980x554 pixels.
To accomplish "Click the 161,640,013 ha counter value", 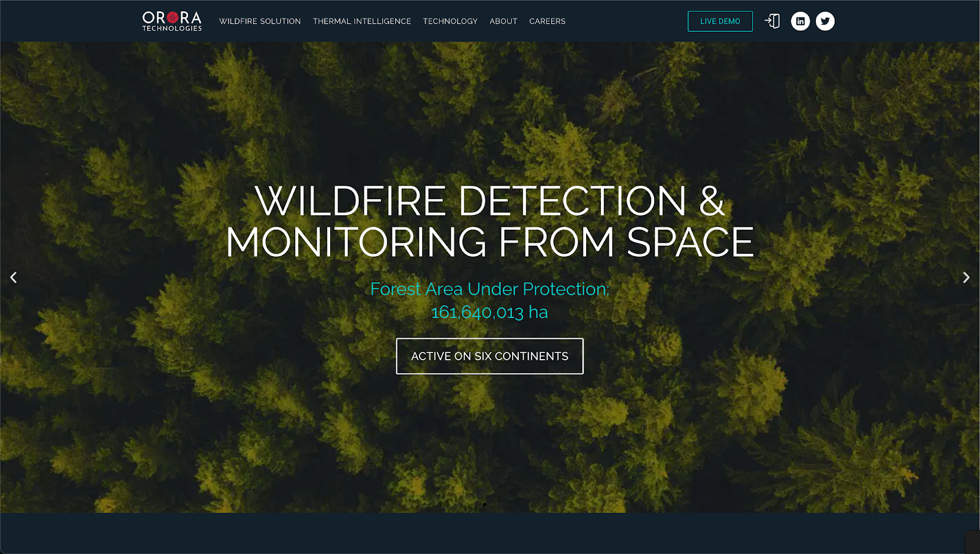I will [489, 313].
